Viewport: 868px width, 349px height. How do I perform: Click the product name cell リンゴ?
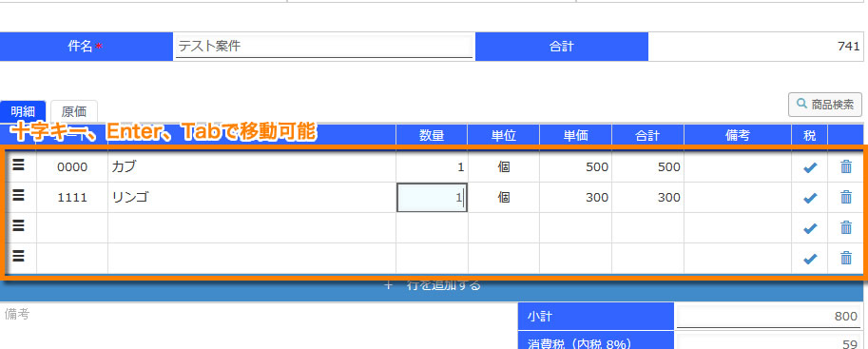coord(252,198)
